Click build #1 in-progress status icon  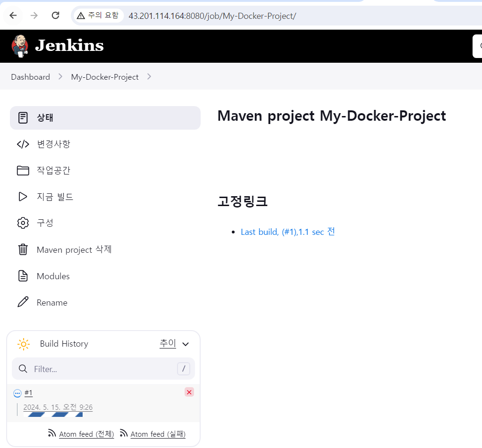tap(17, 393)
